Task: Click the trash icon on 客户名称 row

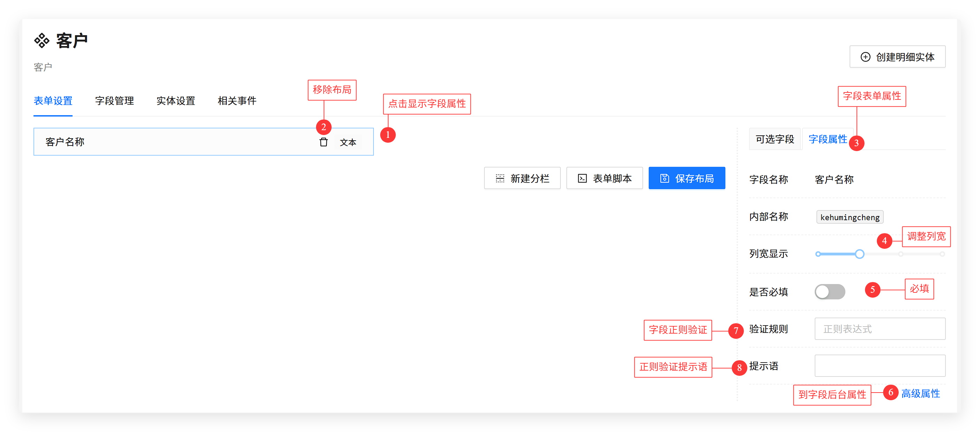Action: coord(323,142)
